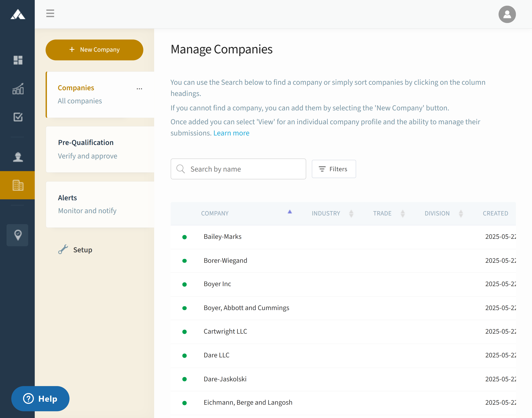Click the question mark Help icon
Image resolution: width=532 pixels, height=418 pixels.
click(x=28, y=398)
